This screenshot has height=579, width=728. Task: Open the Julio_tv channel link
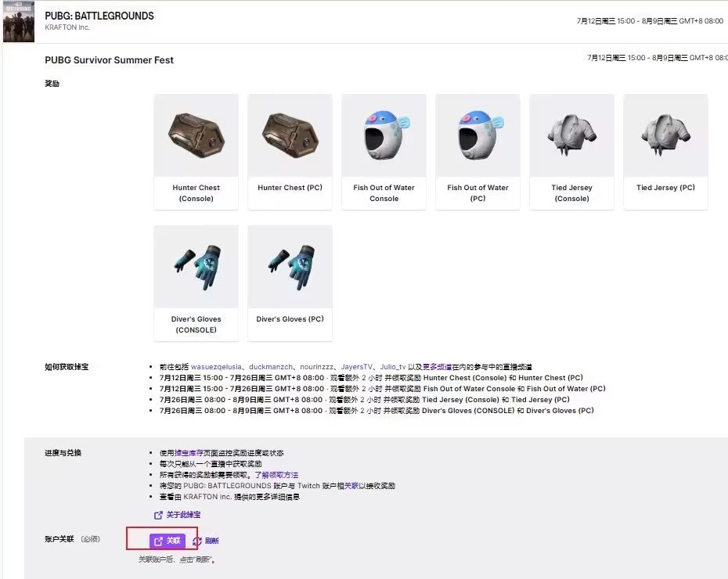tap(393, 366)
